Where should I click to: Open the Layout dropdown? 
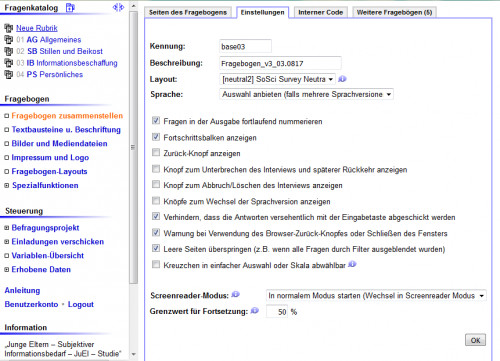(277, 79)
